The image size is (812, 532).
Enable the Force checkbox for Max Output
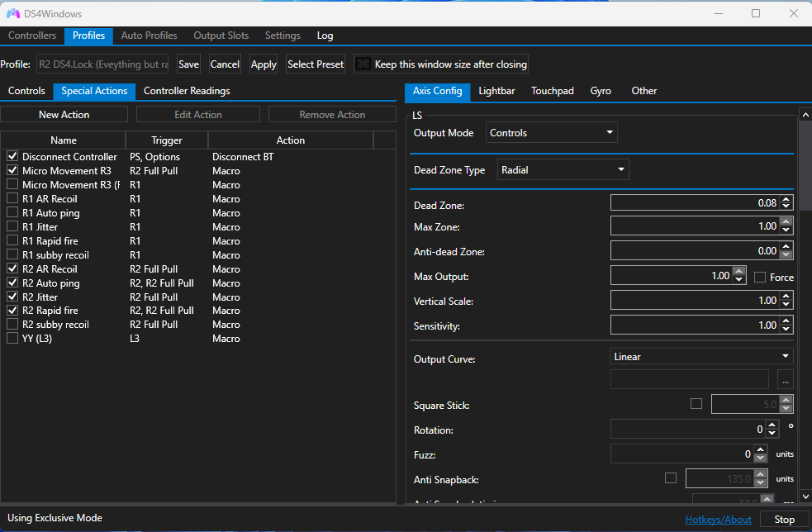tap(760, 277)
